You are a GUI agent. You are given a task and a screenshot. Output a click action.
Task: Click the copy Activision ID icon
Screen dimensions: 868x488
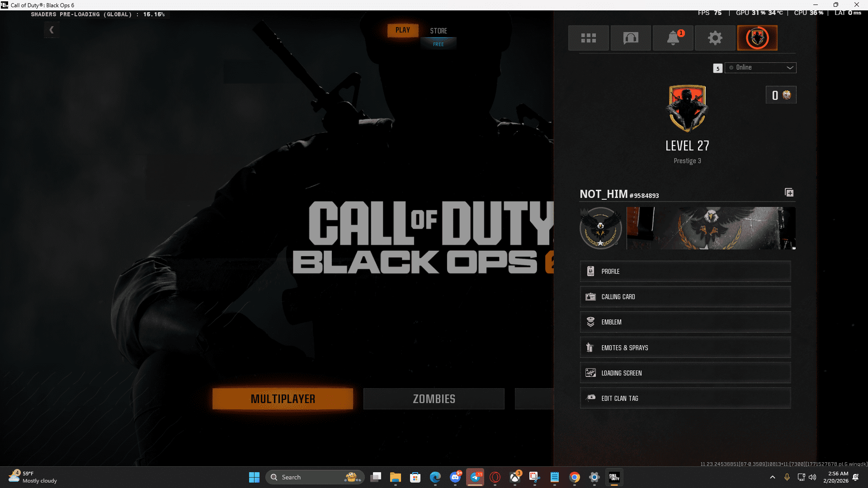pos(789,193)
